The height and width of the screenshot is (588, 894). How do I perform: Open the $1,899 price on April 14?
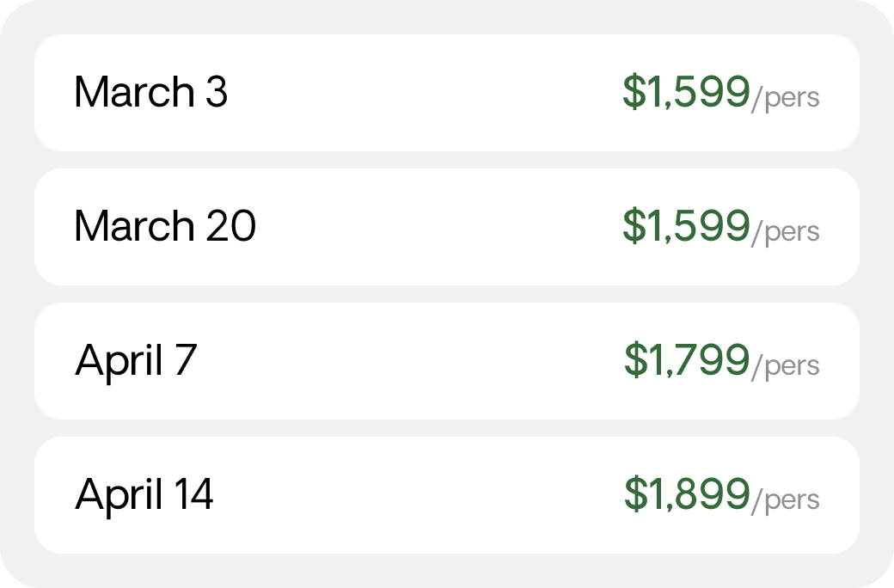(x=687, y=493)
